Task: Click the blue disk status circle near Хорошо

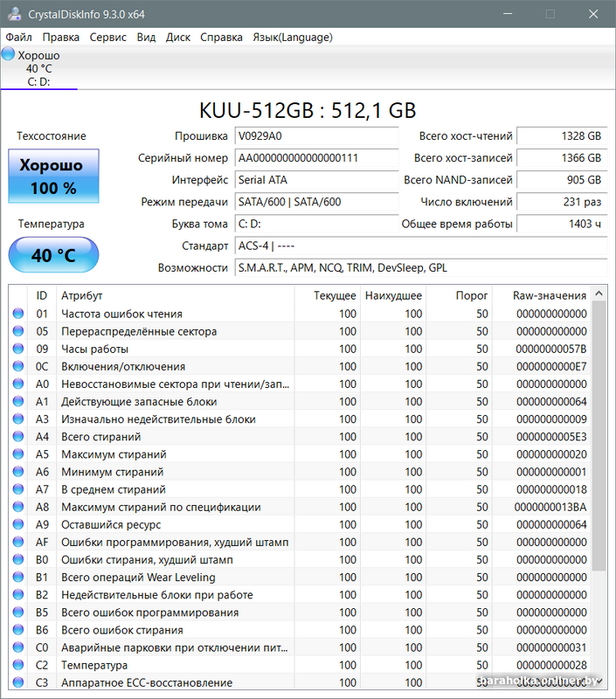Action: pos(8,54)
